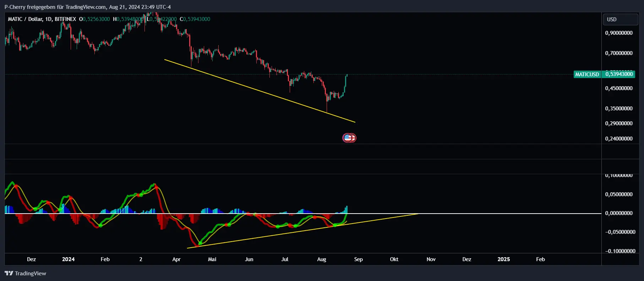Click the Okt label on time axis
644x281 pixels.
tap(394, 259)
